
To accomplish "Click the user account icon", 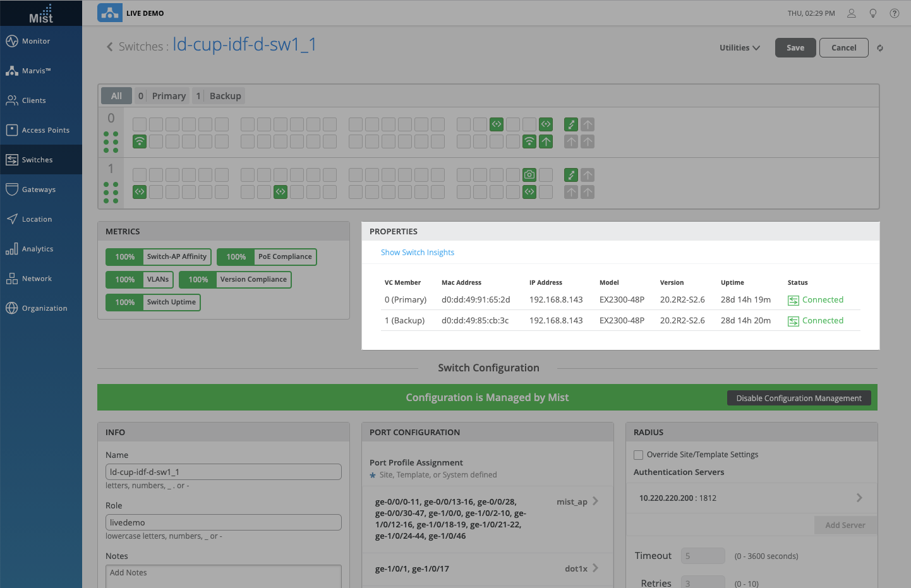I will pyautogui.click(x=852, y=13).
